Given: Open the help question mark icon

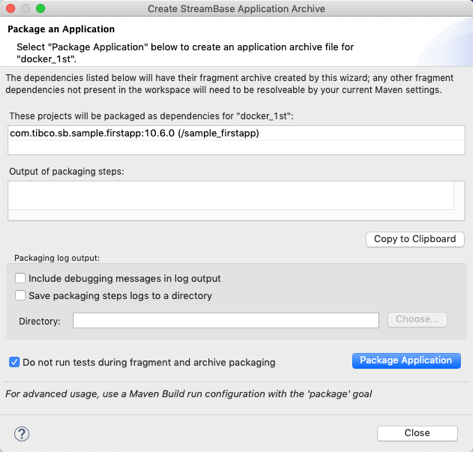Looking at the screenshot, I should (22, 434).
